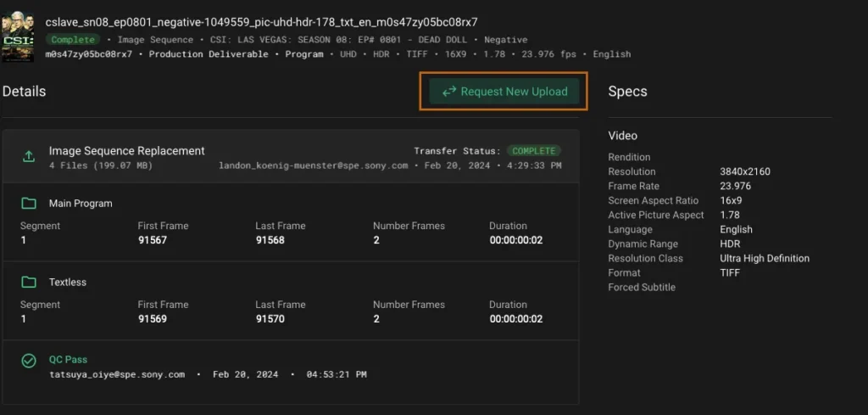868x415 pixels.
Task: Click the swap arrows icon in Request New Upload
Action: click(449, 92)
